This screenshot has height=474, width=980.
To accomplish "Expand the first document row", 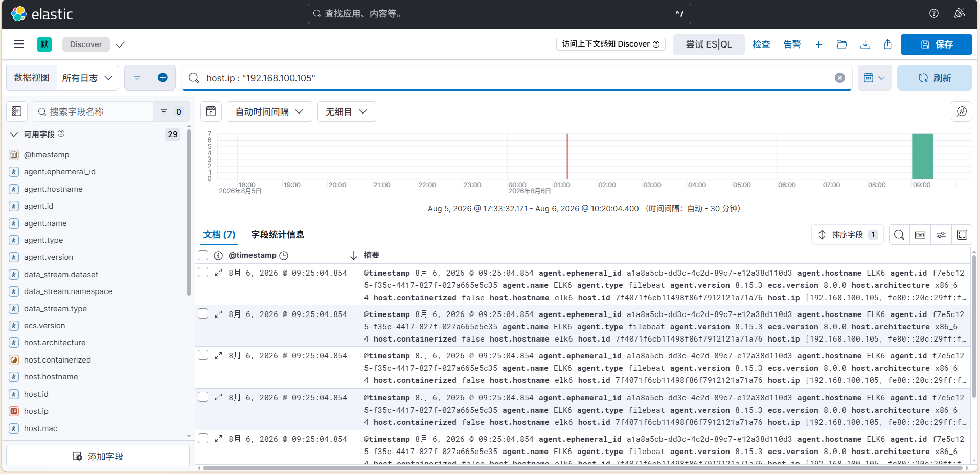I will click(219, 273).
